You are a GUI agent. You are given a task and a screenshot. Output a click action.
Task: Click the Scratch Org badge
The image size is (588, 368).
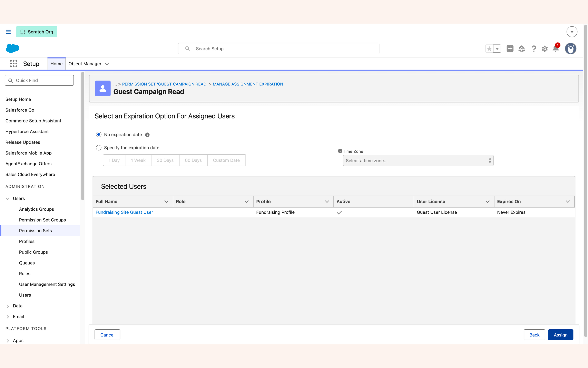pos(37,32)
